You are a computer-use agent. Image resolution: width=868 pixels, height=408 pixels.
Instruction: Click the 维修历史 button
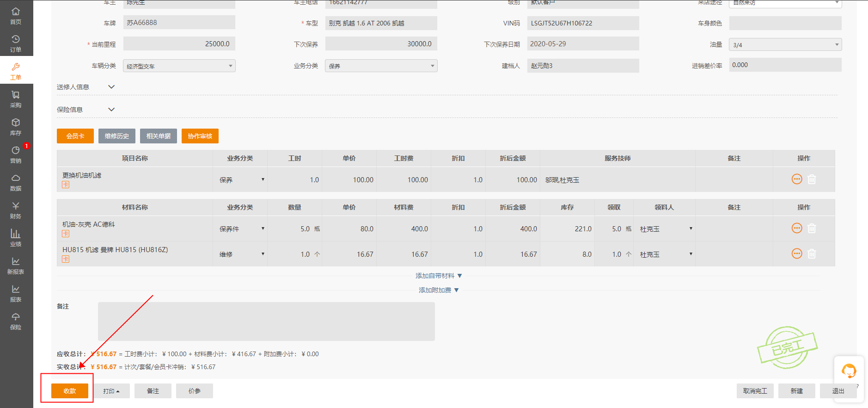(x=117, y=136)
